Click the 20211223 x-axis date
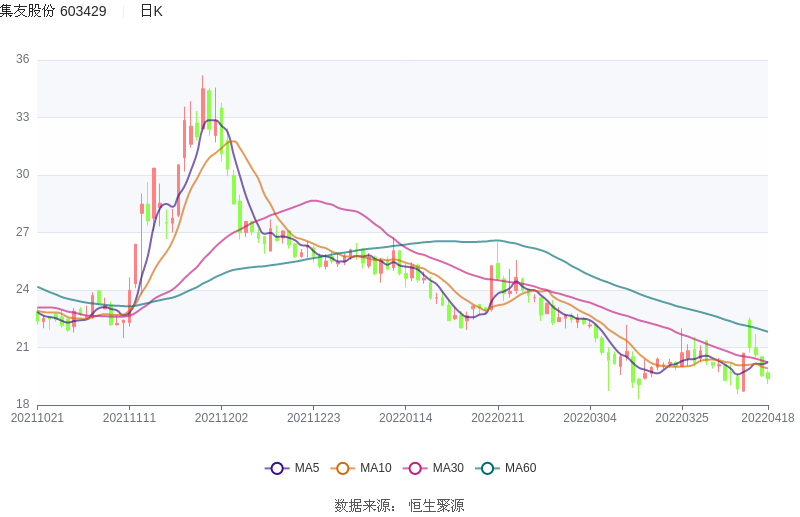This screenshot has width=800, height=517. 313,418
